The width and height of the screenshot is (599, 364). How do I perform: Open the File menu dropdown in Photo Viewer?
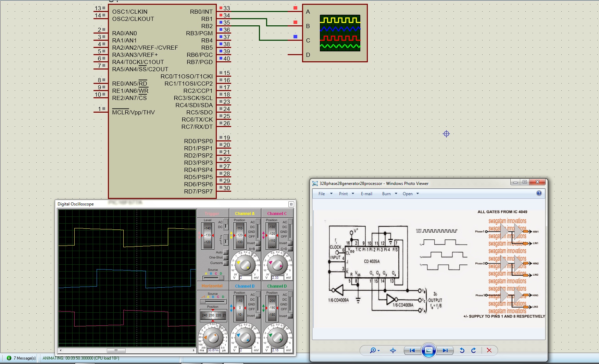click(x=325, y=194)
